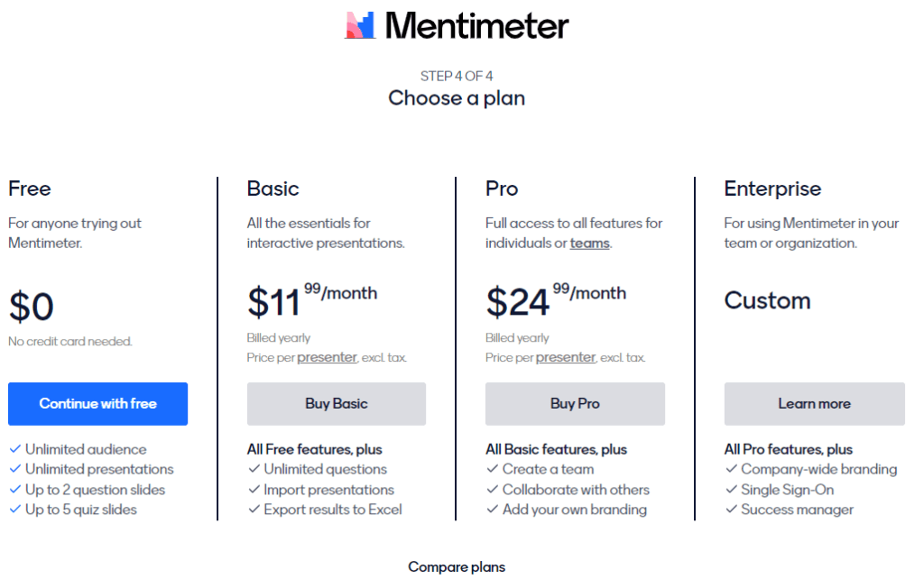The image size is (924, 579).
Task: Follow the teams link in Pro description
Action: point(590,243)
